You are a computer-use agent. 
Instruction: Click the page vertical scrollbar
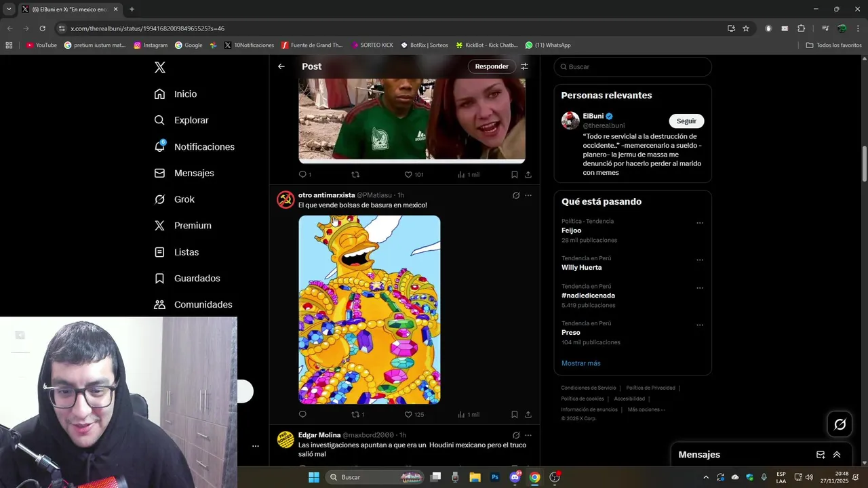(x=864, y=163)
